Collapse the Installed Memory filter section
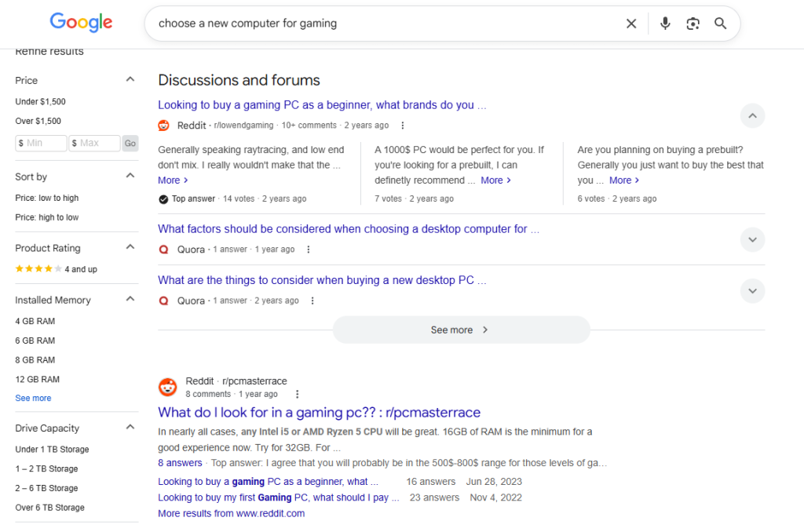804x532 pixels. (130, 300)
